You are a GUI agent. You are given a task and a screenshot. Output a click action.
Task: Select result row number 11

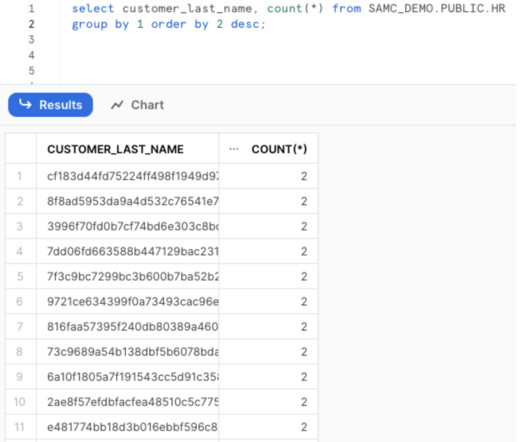[20, 427]
